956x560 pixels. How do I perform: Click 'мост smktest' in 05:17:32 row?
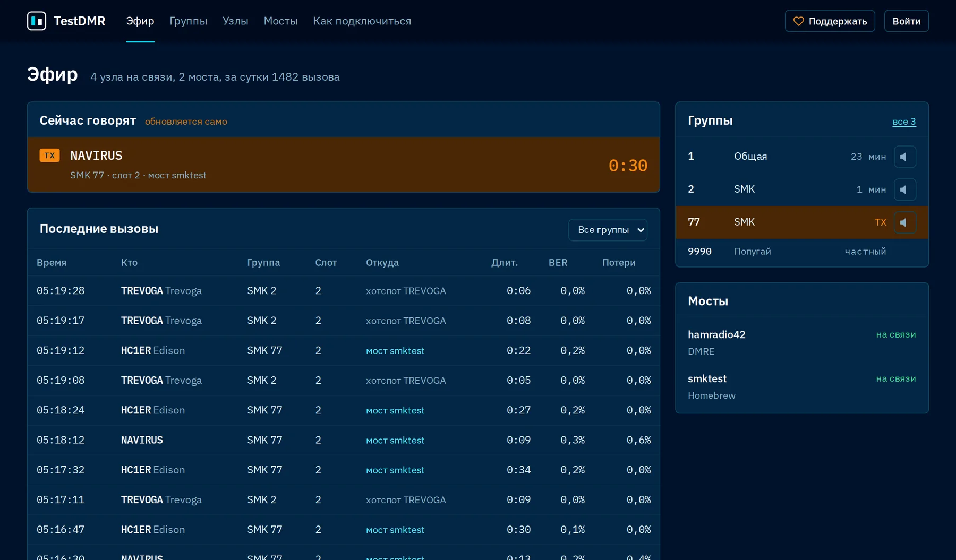(x=395, y=470)
